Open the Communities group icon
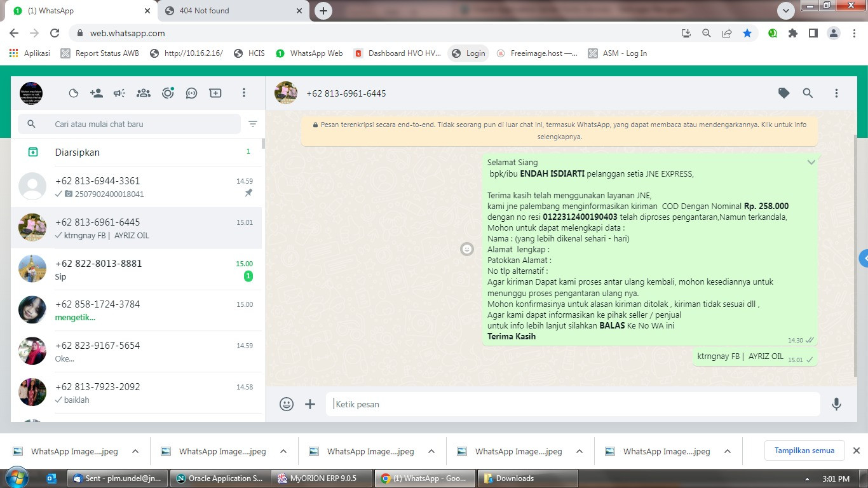Image resolution: width=868 pixels, height=488 pixels. (x=144, y=93)
